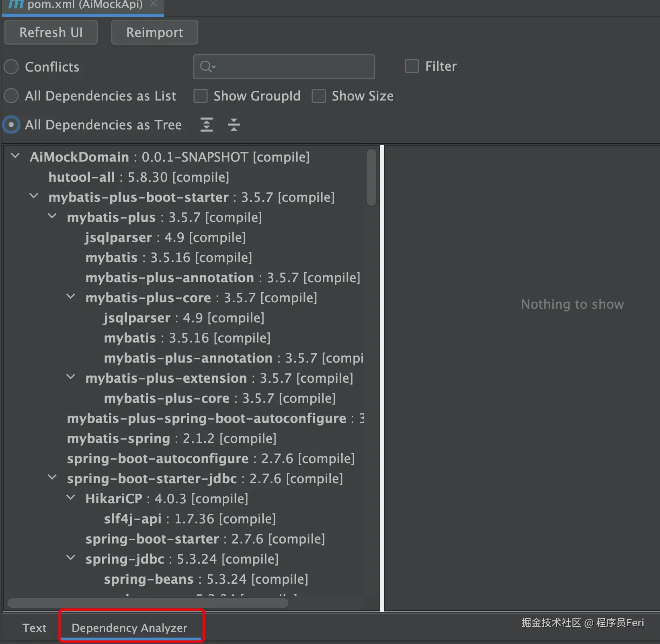Enable the Filter checkbox
This screenshot has height=644, width=660.
point(412,66)
